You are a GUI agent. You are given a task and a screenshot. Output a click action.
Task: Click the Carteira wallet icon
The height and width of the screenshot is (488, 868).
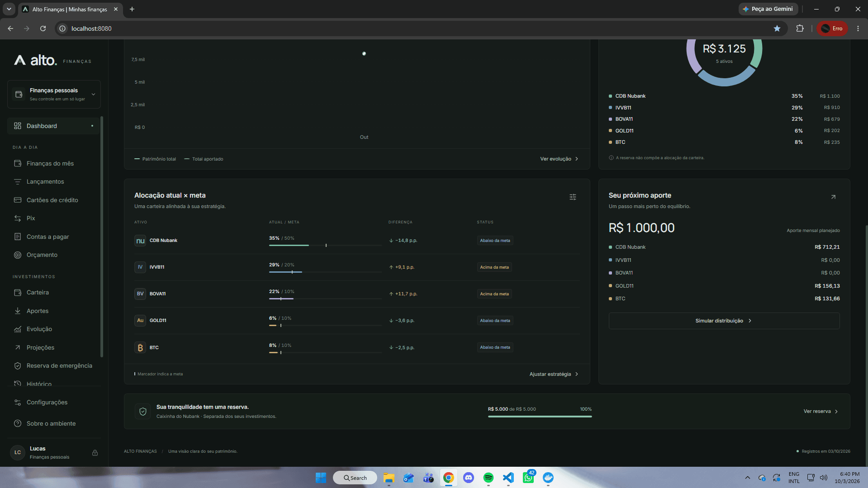click(x=18, y=293)
